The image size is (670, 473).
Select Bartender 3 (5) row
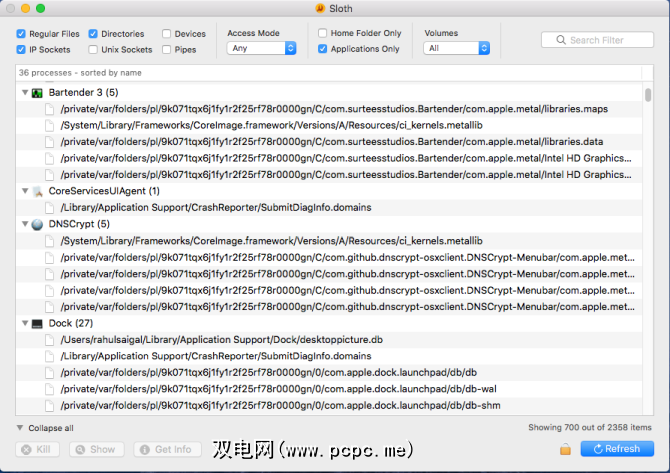pyautogui.click(x=329, y=93)
